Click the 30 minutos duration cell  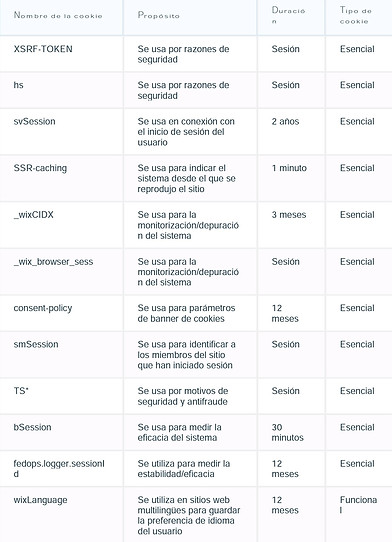pyautogui.click(x=288, y=432)
